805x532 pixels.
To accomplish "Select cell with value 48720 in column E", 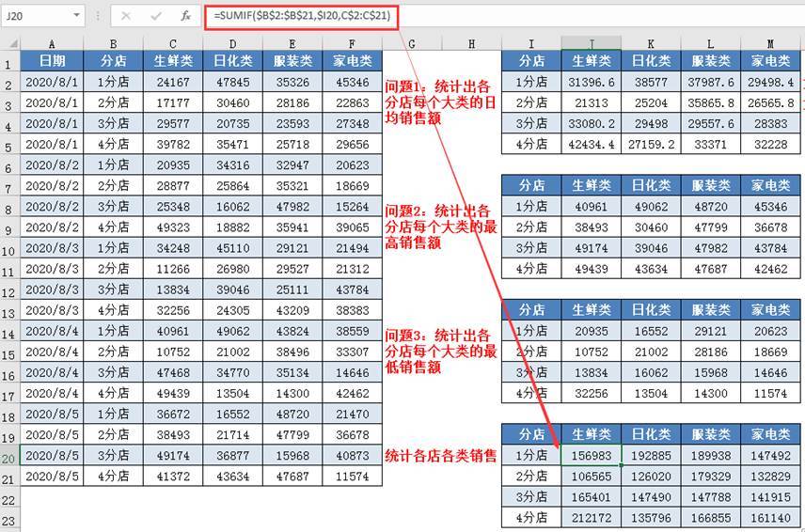I will [x=292, y=414].
